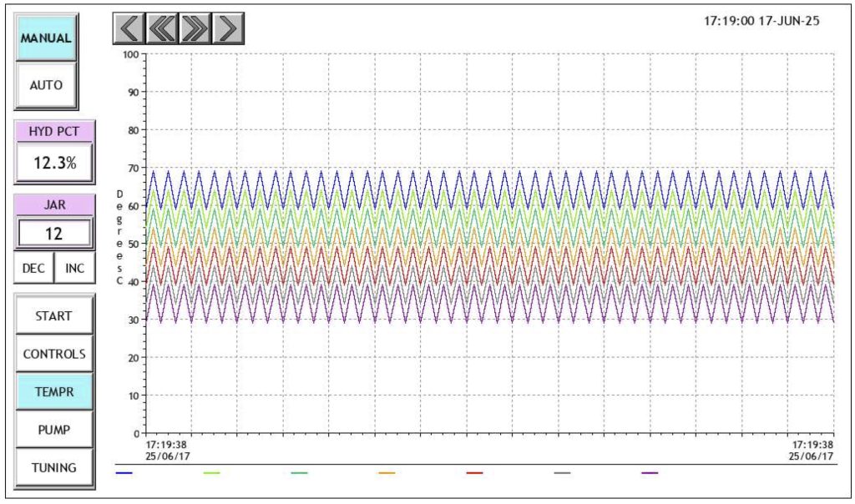Select the orange legend line marker
Image resolution: width=855 pixels, height=504 pixels.
tap(387, 473)
